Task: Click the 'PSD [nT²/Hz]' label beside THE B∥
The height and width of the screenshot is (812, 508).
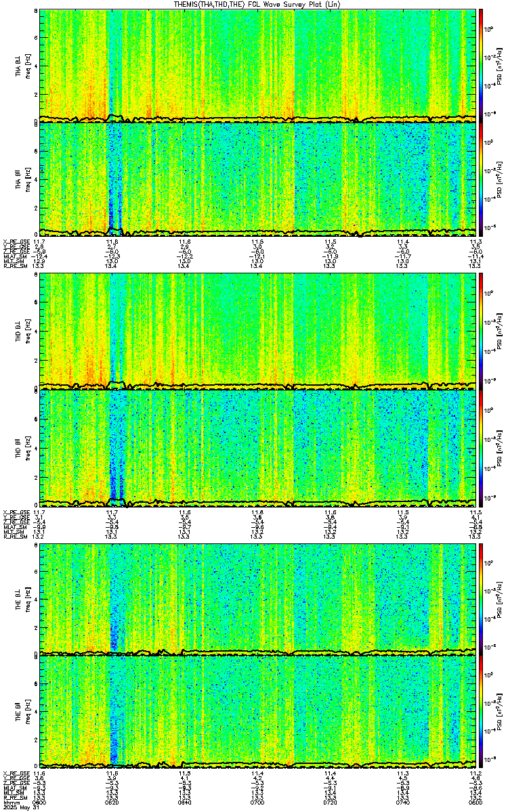Action: click(x=500, y=713)
